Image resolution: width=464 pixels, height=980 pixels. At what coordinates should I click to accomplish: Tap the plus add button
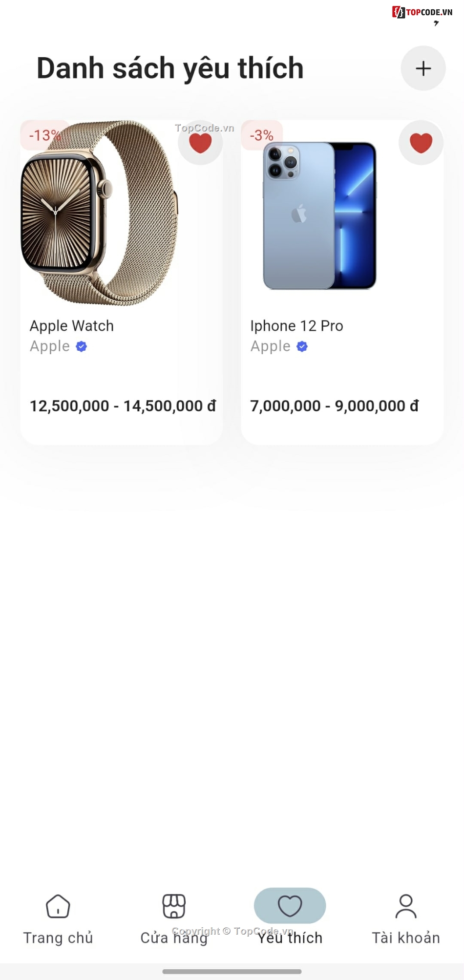coord(423,68)
